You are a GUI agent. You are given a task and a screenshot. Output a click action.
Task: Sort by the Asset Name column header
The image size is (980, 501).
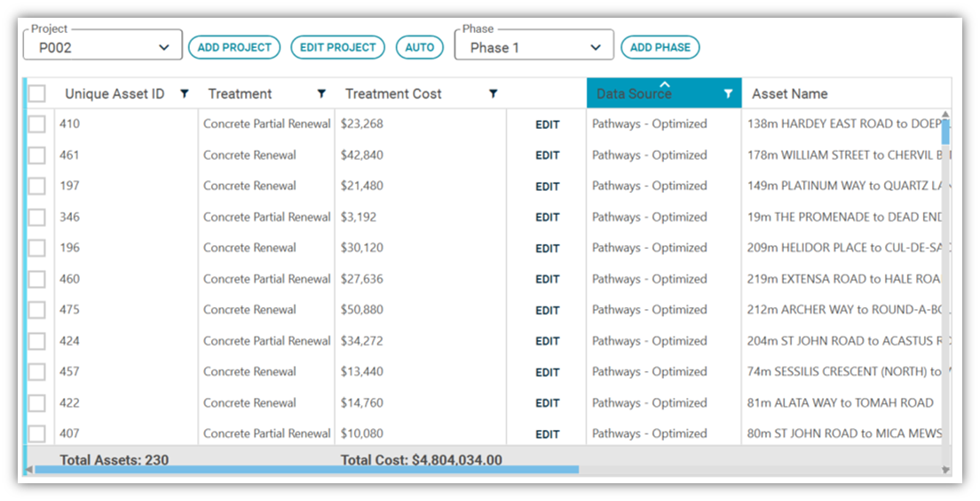pos(789,94)
